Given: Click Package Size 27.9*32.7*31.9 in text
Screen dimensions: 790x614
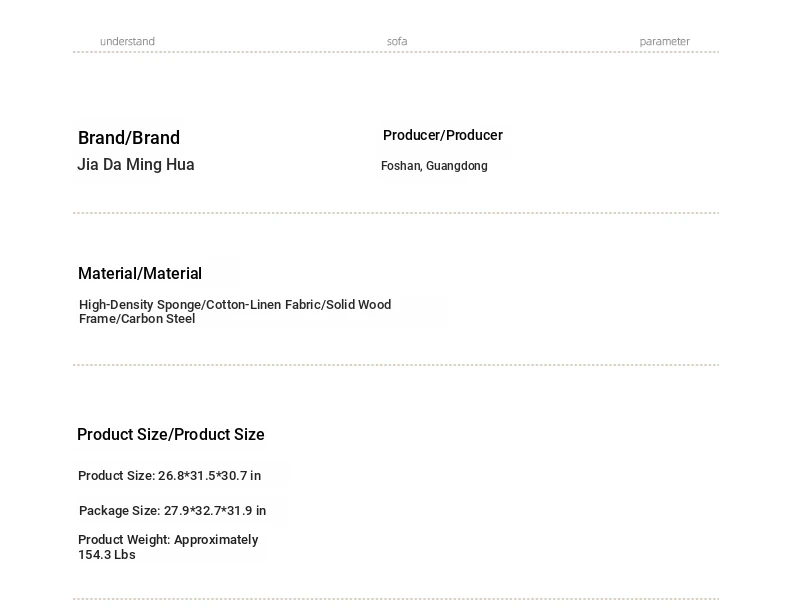Looking at the screenshot, I should point(172,511).
